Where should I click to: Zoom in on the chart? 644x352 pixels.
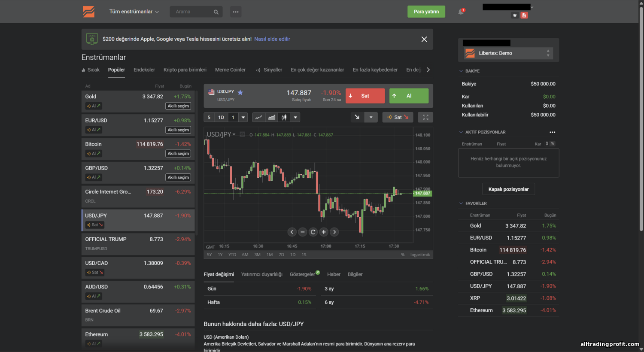click(324, 232)
